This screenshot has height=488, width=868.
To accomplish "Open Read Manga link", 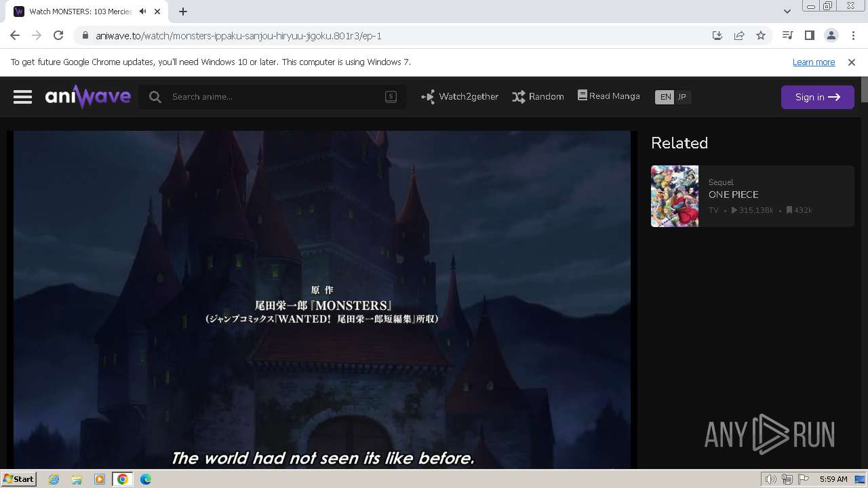I will click(x=608, y=96).
